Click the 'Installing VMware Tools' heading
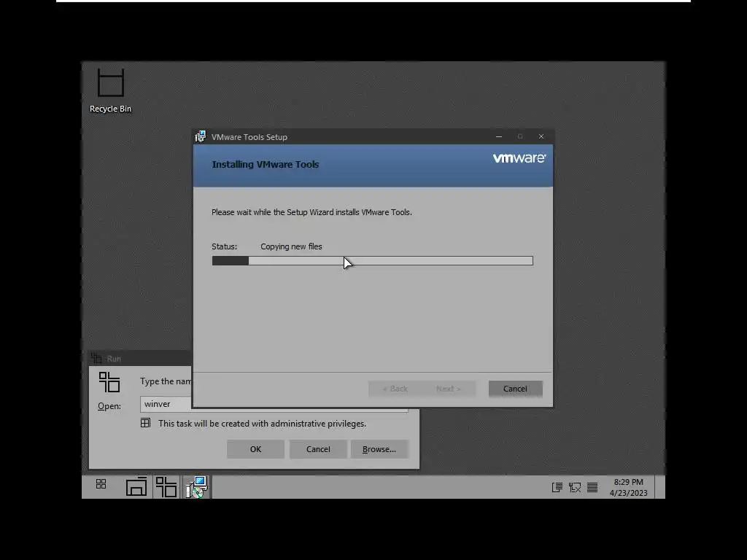 click(x=266, y=164)
